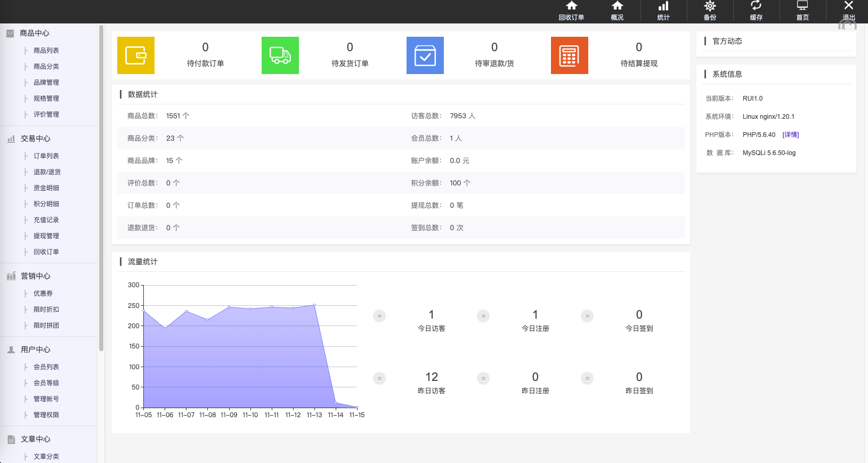Viewport: 868px width, 463px height.
Task: Click the blue checkmark refund review icon
Action: point(425,55)
